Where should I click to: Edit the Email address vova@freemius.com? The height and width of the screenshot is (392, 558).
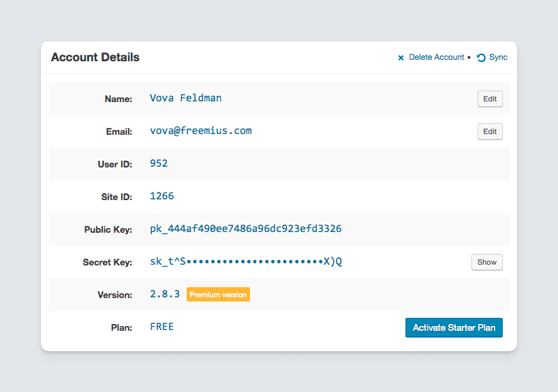coord(489,131)
